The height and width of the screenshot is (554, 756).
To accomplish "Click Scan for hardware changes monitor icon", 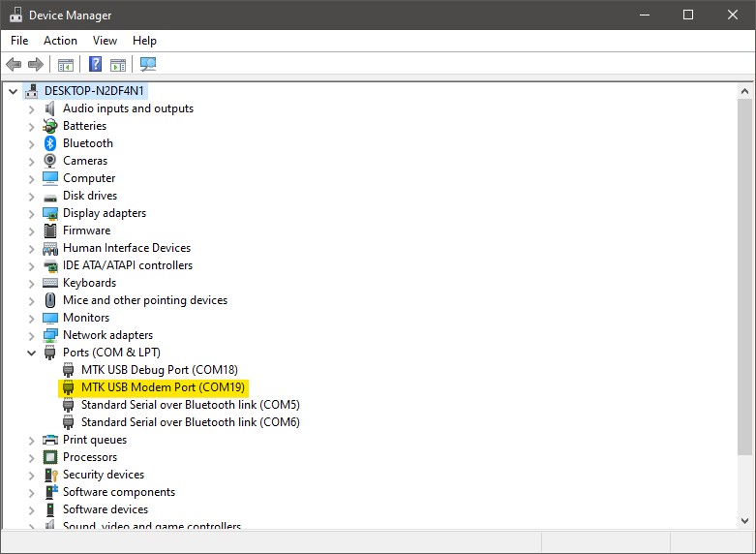I will coord(148,64).
